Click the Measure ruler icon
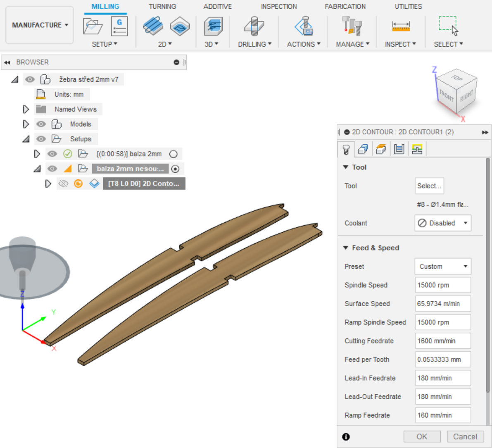This screenshot has height=448, width=492. (400, 27)
